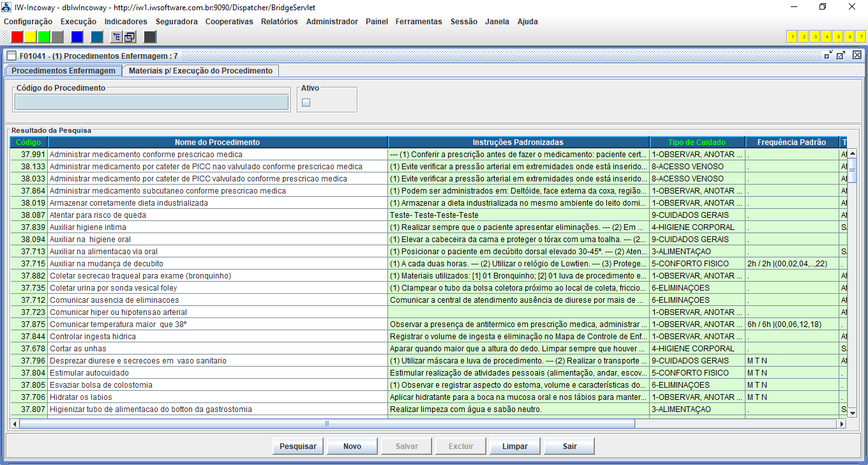Viewport: 868px width, 465px height.
Task: Open the Painel menu
Action: [377, 21]
